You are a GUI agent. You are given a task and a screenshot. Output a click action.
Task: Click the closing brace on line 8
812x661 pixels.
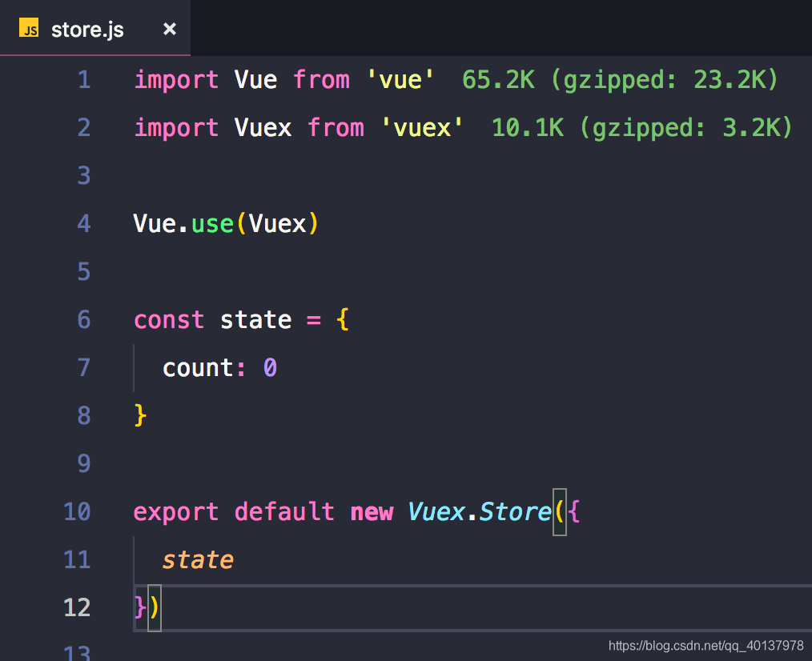(140, 415)
